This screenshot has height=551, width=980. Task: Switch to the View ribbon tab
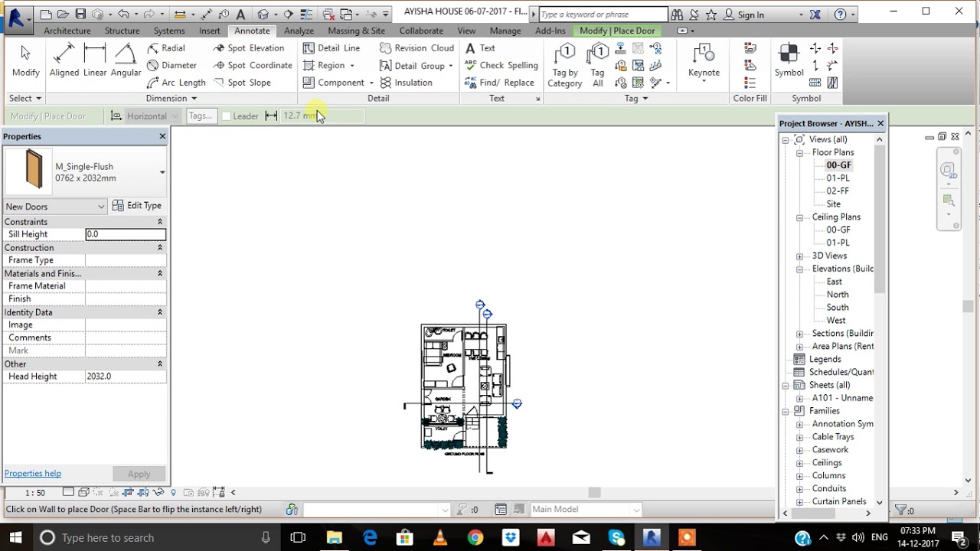466,31
